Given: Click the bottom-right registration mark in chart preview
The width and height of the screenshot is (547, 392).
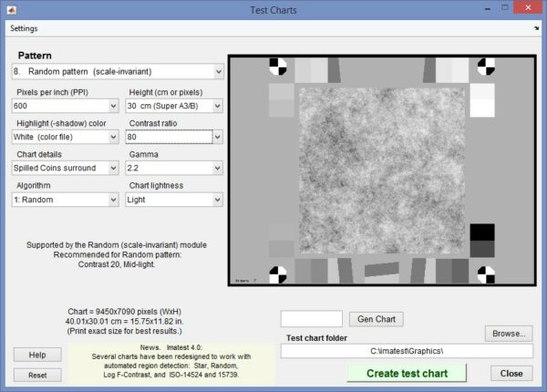Looking at the screenshot, I should 487,273.
